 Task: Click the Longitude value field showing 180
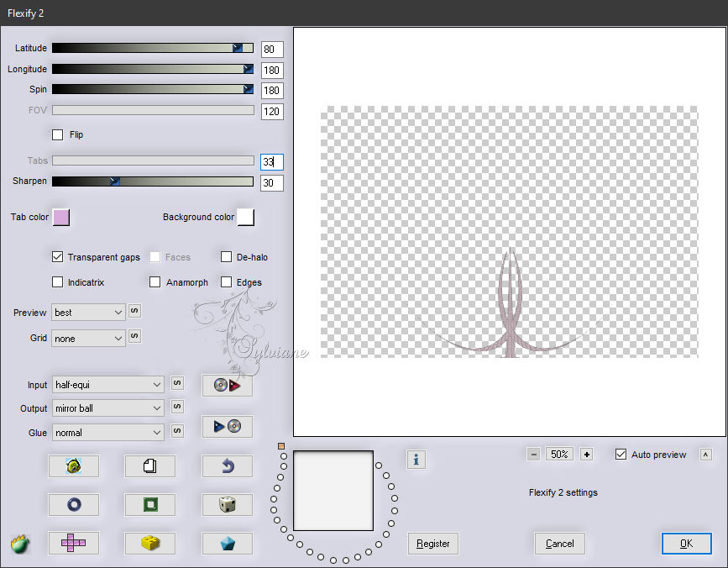pos(272,70)
